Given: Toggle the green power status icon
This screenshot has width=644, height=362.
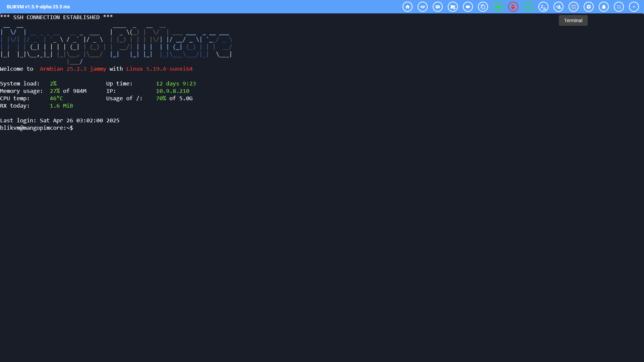Looking at the screenshot, I should [x=528, y=7].
